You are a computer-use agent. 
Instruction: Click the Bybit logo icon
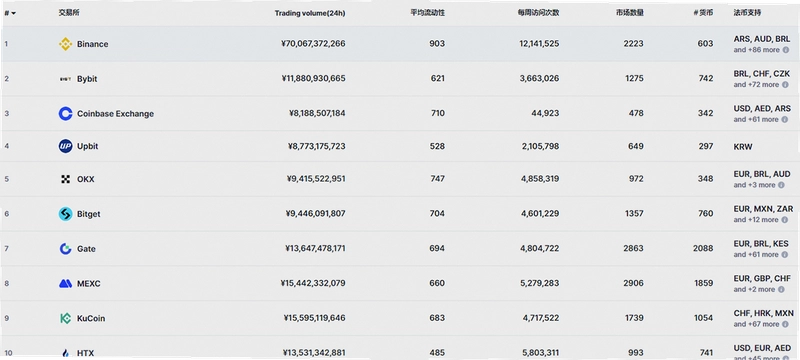pyautogui.click(x=65, y=79)
